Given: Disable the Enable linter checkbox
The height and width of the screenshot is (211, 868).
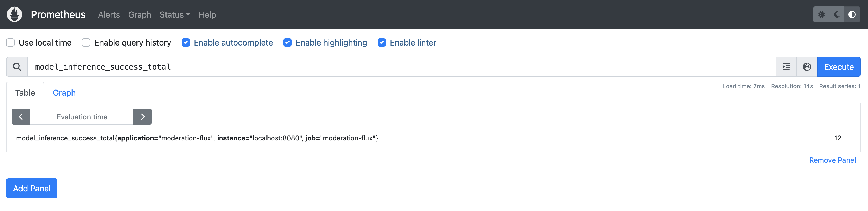Looking at the screenshot, I should pyautogui.click(x=381, y=42).
